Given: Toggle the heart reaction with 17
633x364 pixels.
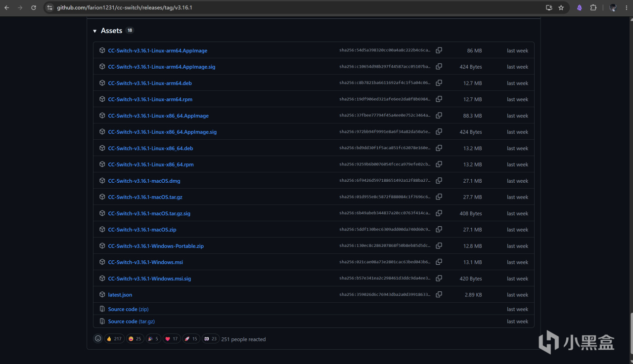Looking at the screenshot, I should point(172,339).
